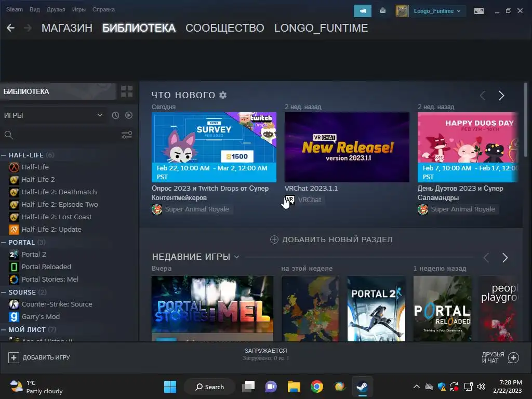The width and height of the screenshot is (532, 399).
Task: Collapse the HAFL-LIFE category
Action: 4,155
